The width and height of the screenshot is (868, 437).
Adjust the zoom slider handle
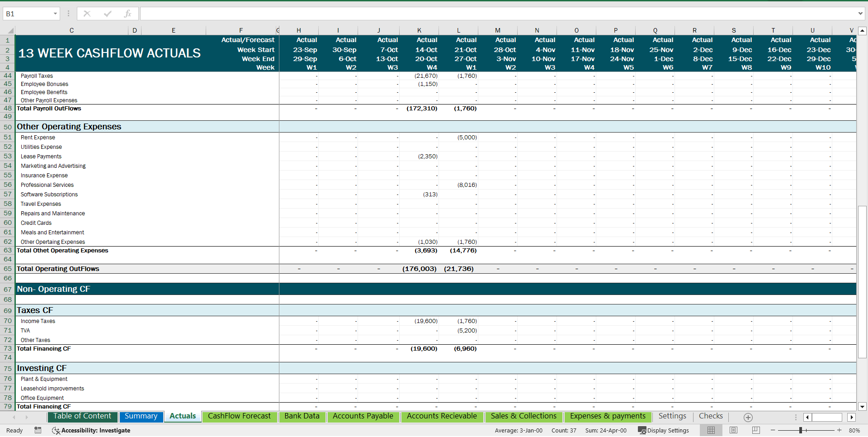[x=800, y=430]
